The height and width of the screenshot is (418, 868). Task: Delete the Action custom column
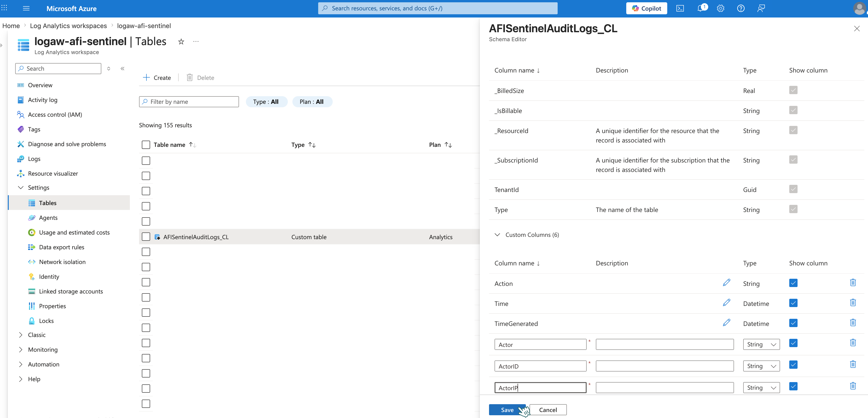(853, 283)
